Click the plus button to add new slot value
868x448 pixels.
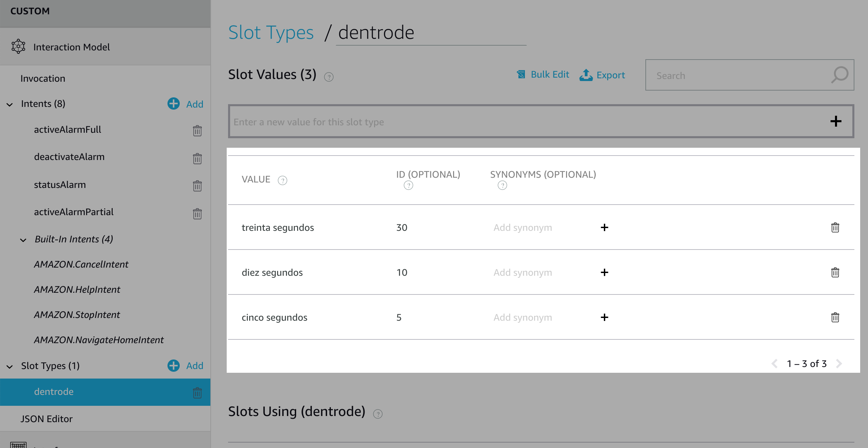(835, 121)
